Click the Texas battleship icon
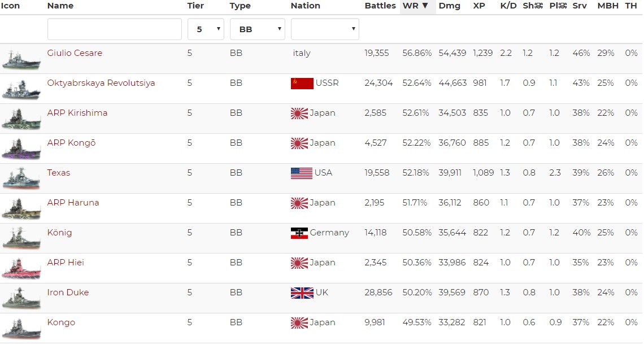Screen dimensions: 644x345 pos(21,179)
